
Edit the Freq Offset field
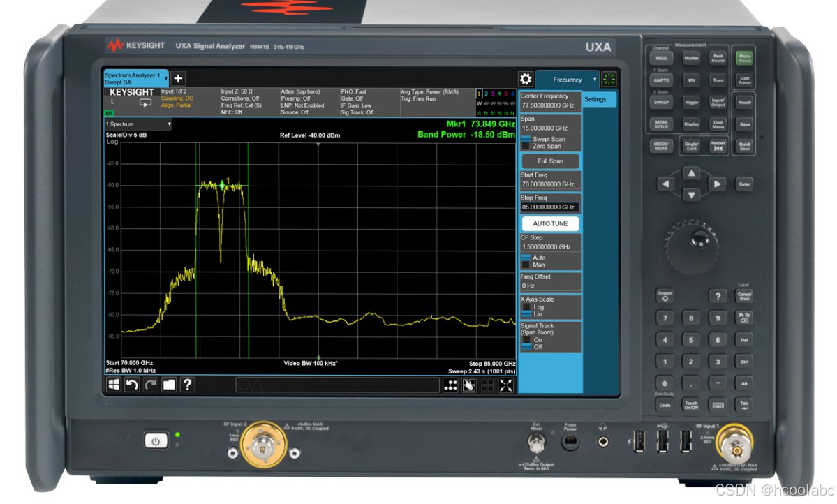click(x=550, y=282)
